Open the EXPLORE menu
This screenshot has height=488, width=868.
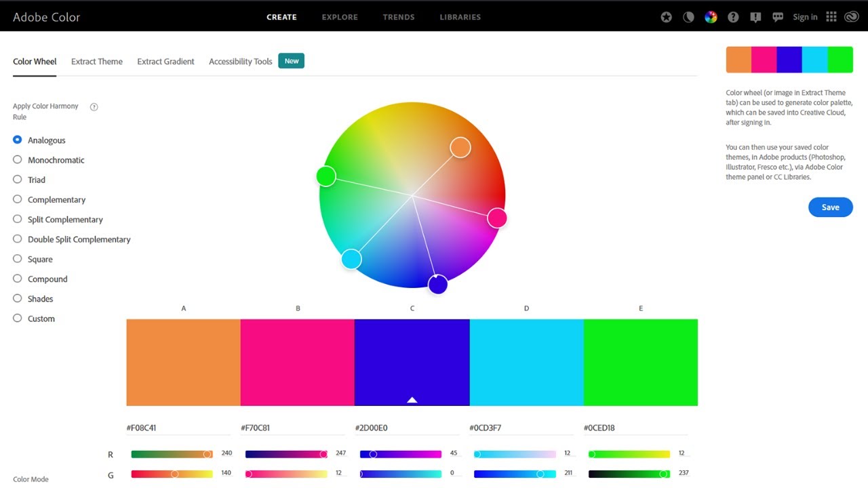click(x=340, y=17)
